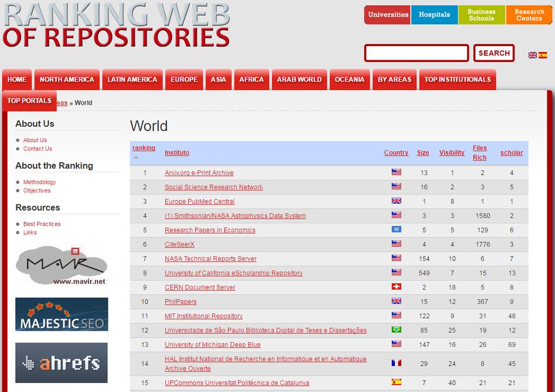Open the Business Schools ranking tab
The image size is (555, 392).
point(481,15)
